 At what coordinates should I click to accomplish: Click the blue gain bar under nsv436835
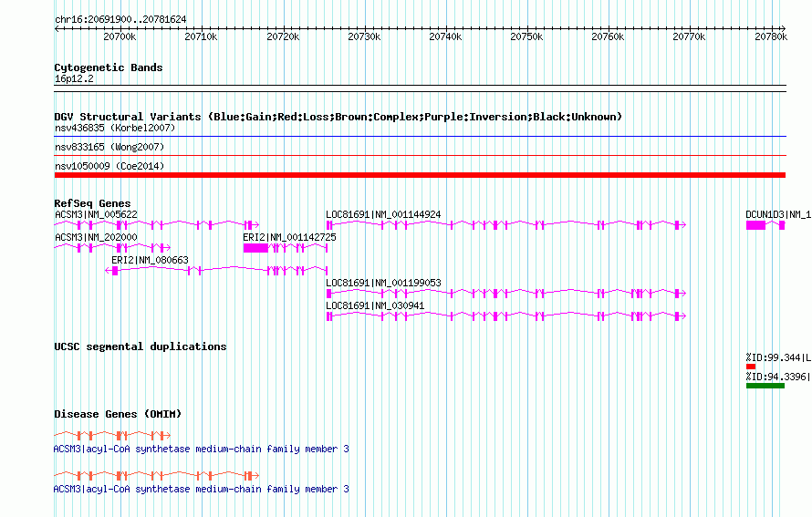coord(420,137)
